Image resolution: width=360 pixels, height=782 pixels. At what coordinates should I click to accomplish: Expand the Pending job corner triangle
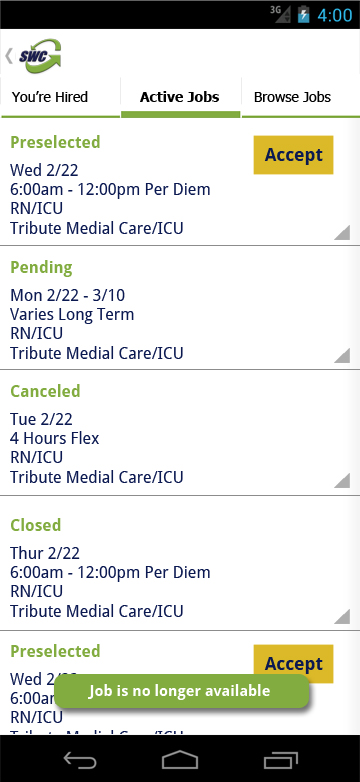342,356
